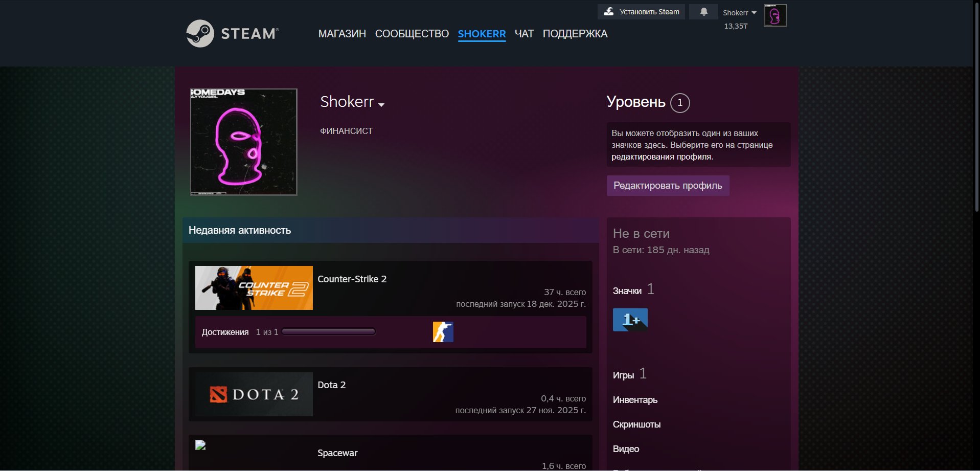Open the SHOKERR menu tab
This screenshot has height=471, width=980.
(482, 34)
